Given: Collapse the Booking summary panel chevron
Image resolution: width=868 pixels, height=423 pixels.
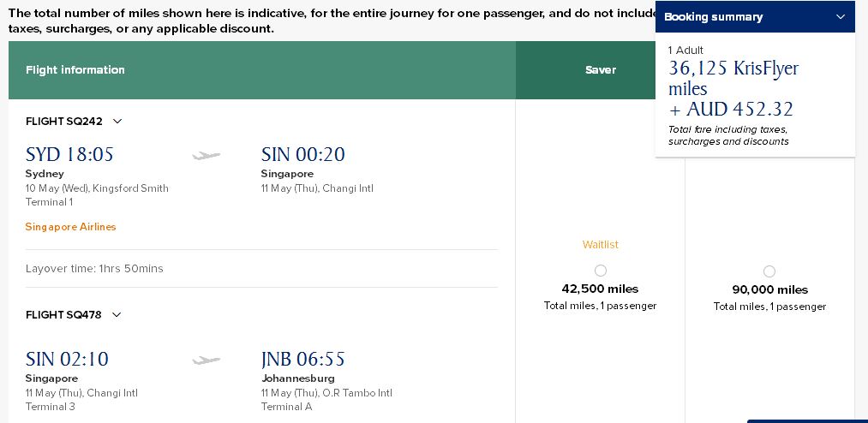Looking at the screenshot, I should (841, 17).
